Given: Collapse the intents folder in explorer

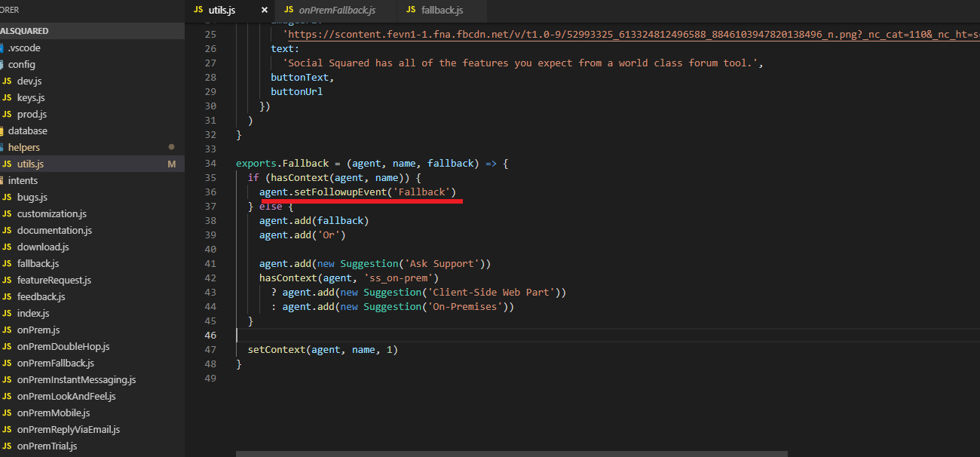Looking at the screenshot, I should click(x=23, y=181).
